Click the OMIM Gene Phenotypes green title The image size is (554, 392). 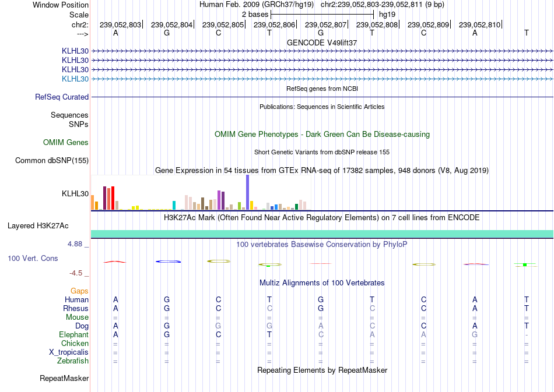click(x=322, y=134)
